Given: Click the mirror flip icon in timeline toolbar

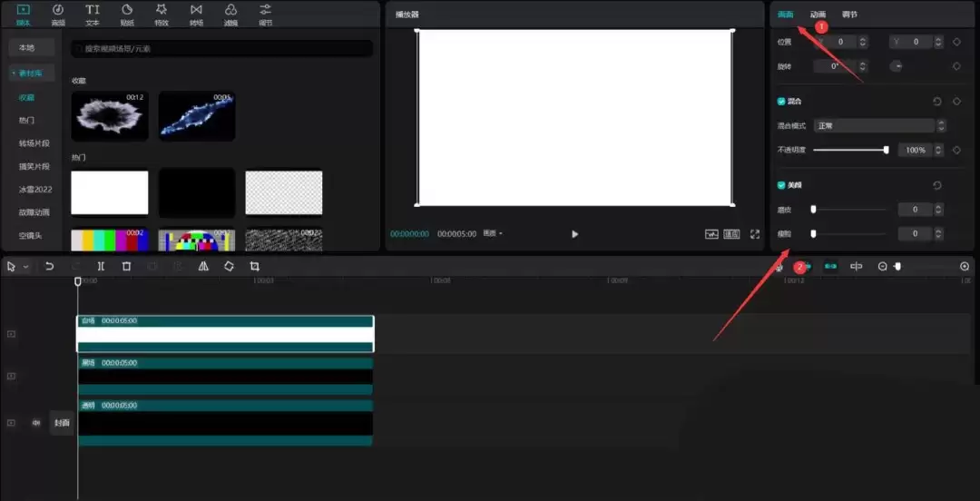Looking at the screenshot, I should coord(203,267).
